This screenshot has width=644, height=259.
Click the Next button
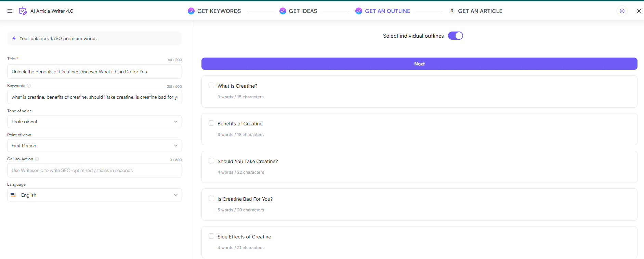click(419, 64)
